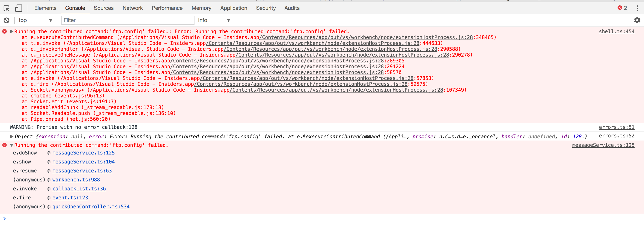Open messageService.ts:125 link at right edge
This screenshot has height=225, width=644.
(x=603, y=145)
